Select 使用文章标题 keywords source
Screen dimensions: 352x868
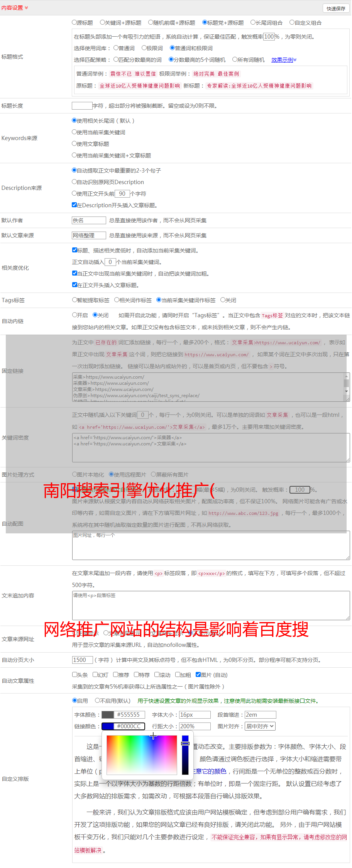74,144
